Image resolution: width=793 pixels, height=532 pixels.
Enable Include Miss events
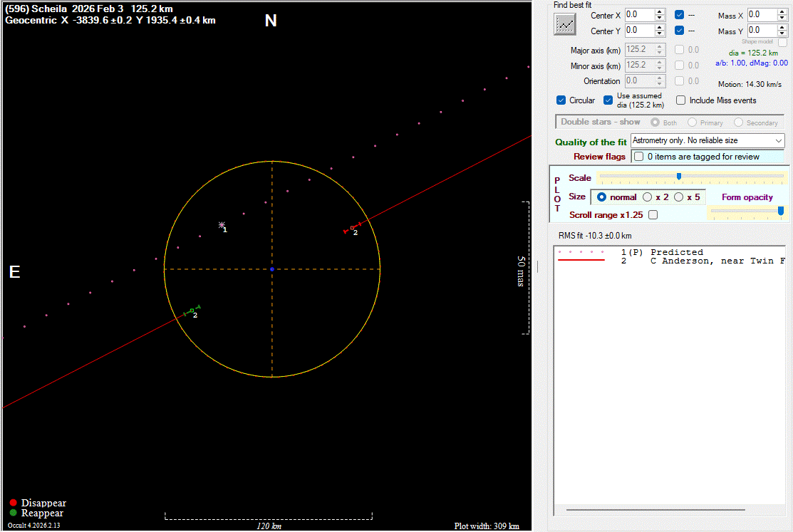pos(681,100)
